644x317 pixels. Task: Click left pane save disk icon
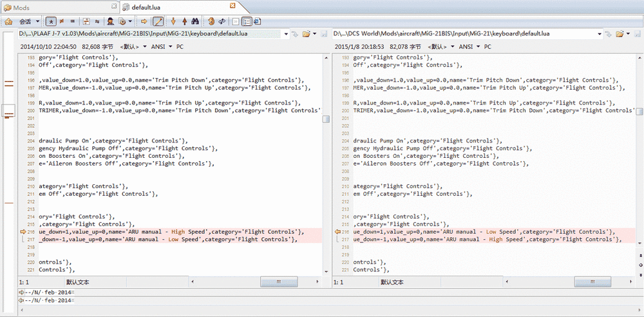[324, 34]
